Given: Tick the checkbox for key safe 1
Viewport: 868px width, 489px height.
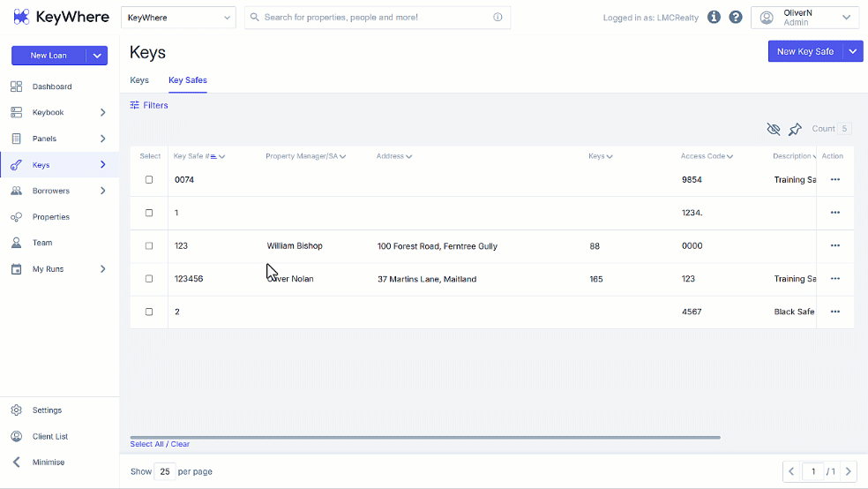Looking at the screenshot, I should pyautogui.click(x=149, y=213).
